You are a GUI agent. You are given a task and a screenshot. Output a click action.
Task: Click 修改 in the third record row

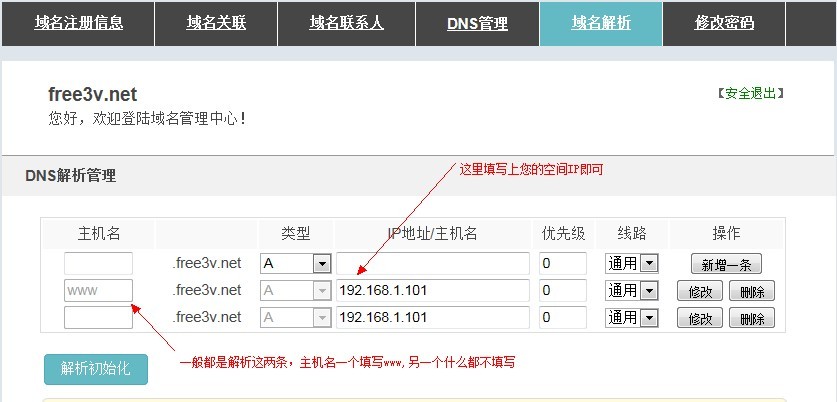click(x=700, y=318)
